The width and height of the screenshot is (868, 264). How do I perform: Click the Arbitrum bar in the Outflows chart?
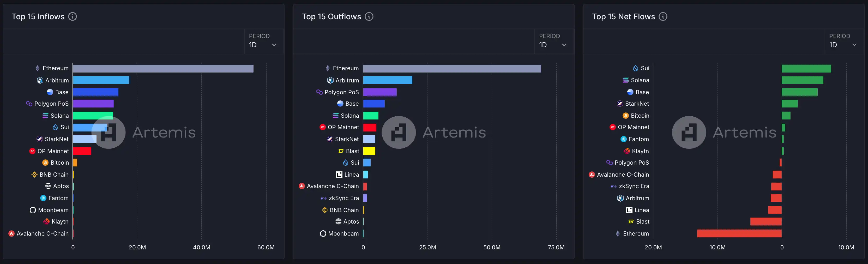pos(388,80)
